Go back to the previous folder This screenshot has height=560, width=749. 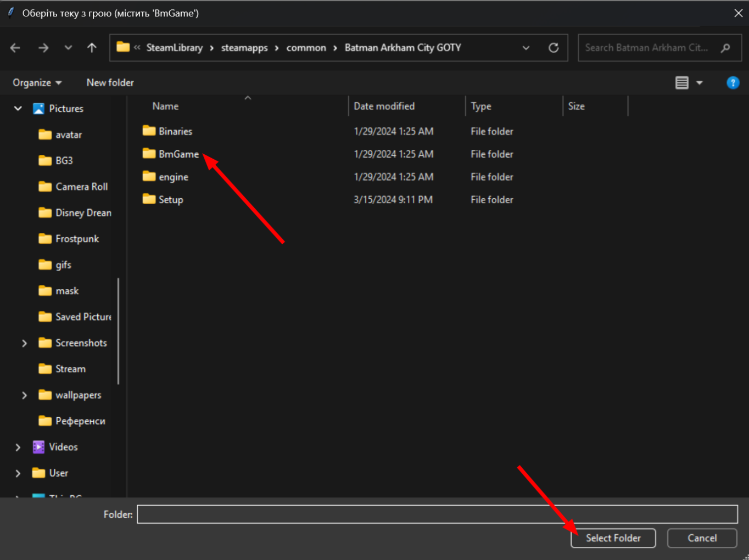coord(15,48)
